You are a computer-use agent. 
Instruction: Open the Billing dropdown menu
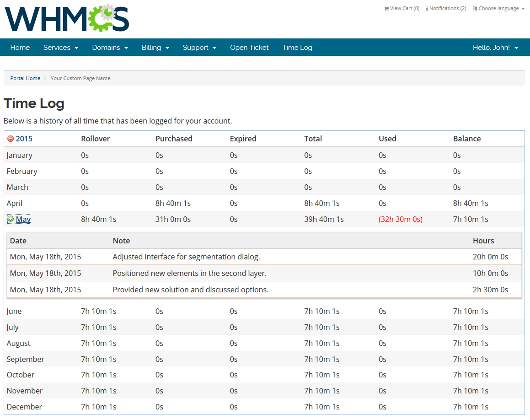pyautogui.click(x=155, y=47)
